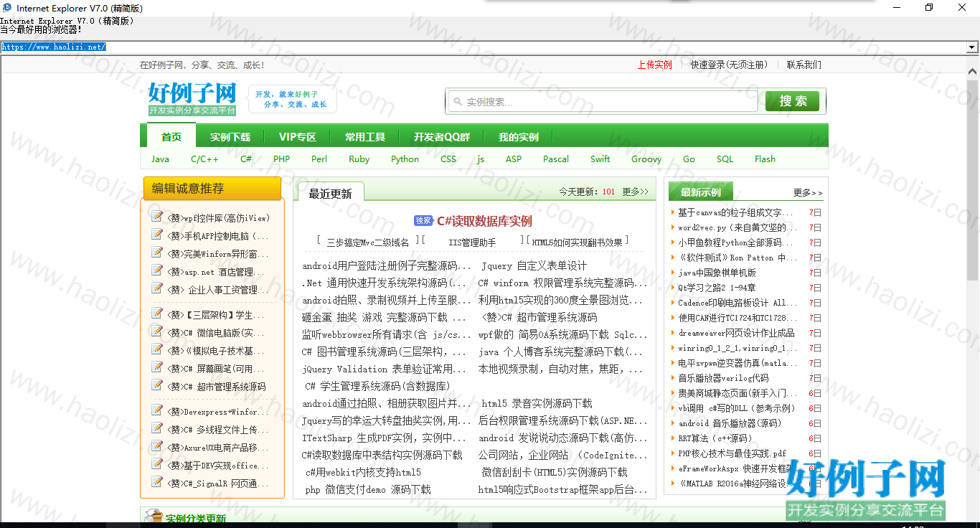Click the edit icon beside 基于DEV实现office

(157, 463)
